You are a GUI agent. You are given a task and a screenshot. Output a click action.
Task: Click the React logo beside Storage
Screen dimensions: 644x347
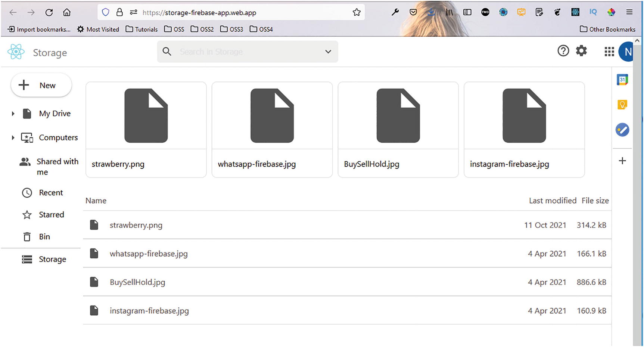pos(16,52)
